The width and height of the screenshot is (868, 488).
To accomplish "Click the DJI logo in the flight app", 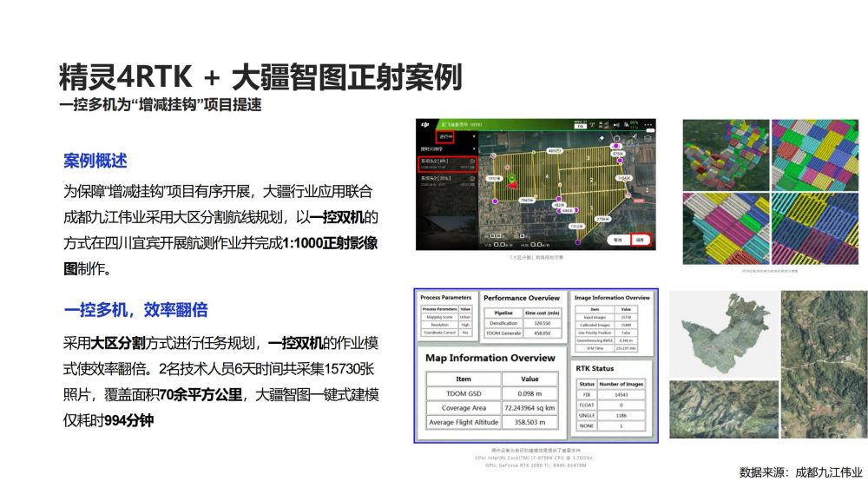I will [x=425, y=124].
